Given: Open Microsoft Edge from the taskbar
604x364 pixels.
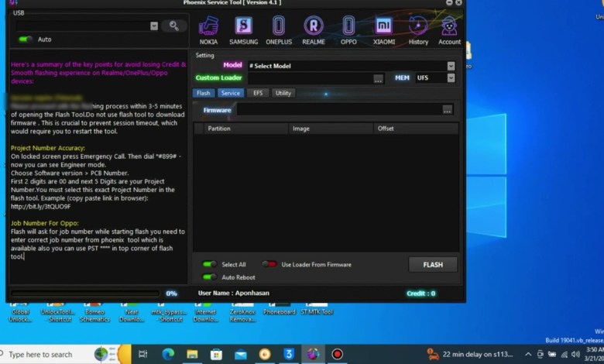Looking at the screenshot, I should point(168,354).
